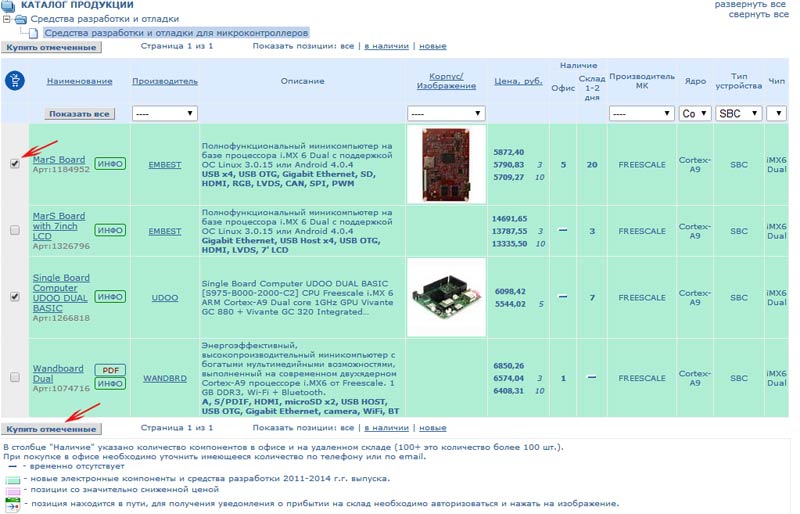Click the top Купить отмеченные button
The width and height of the screenshot is (800, 514).
tap(52, 47)
